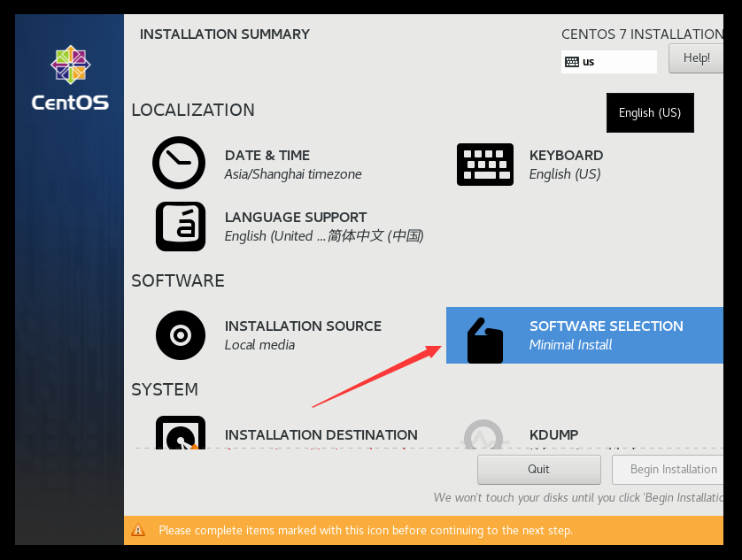Click KEYBOARD heading
This screenshot has width=742, height=560.
pos(566,155)
